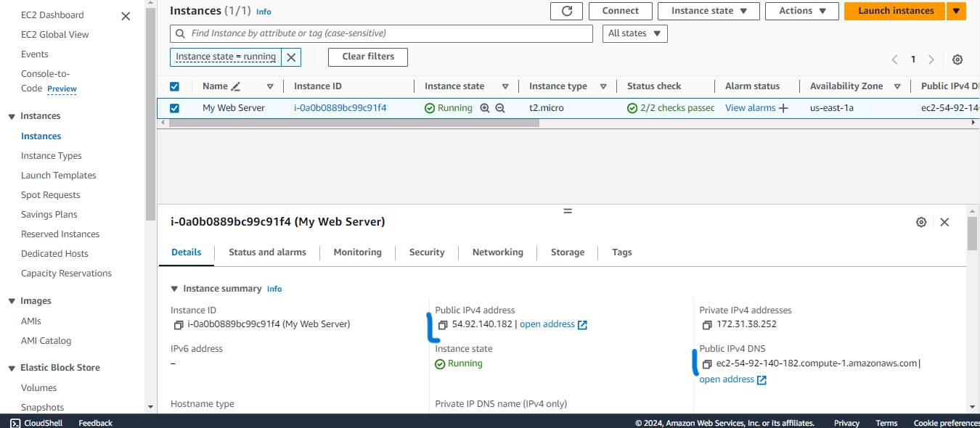Open CloudShell from the bottom bar

[36, 423]
